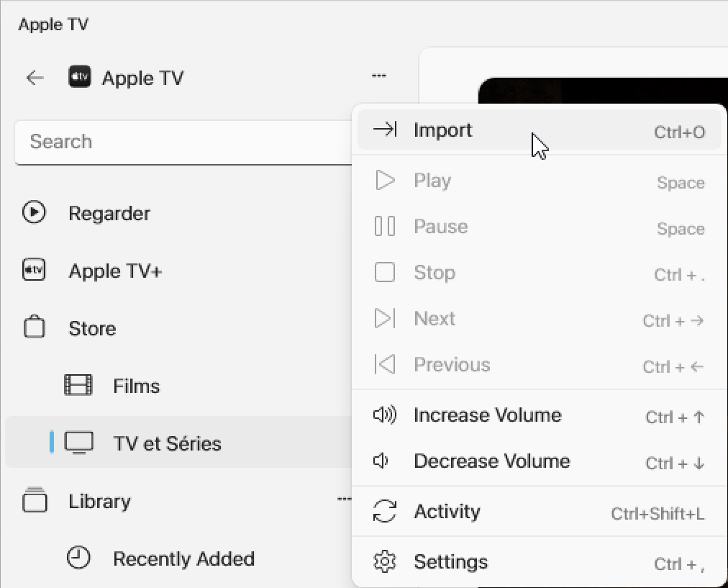The height and width of the screenshot is (588, 728).
Task: Select Increase Volume menu item
Action: click(539, 415)
